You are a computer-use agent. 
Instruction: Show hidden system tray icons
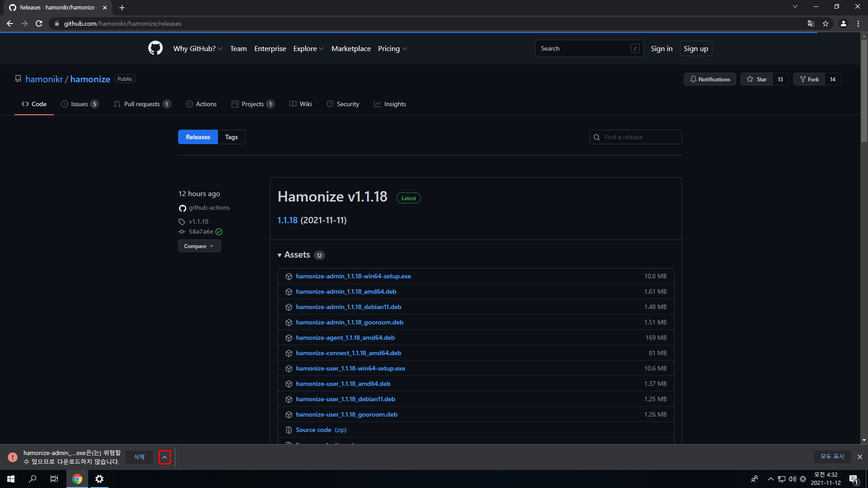pyautogui.click(x=771, y=479)
